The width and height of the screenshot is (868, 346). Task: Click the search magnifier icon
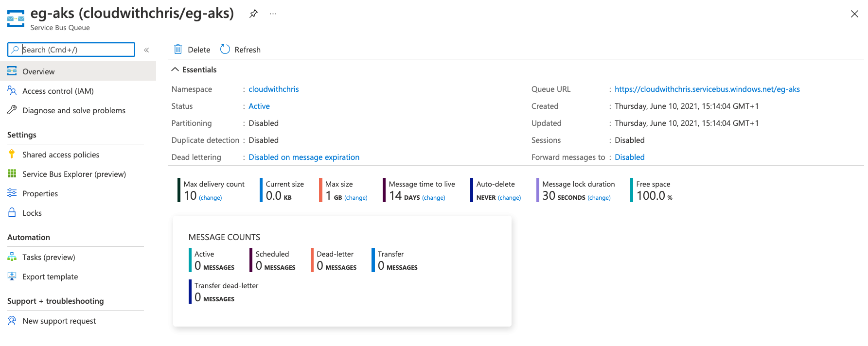coord(15,50)
